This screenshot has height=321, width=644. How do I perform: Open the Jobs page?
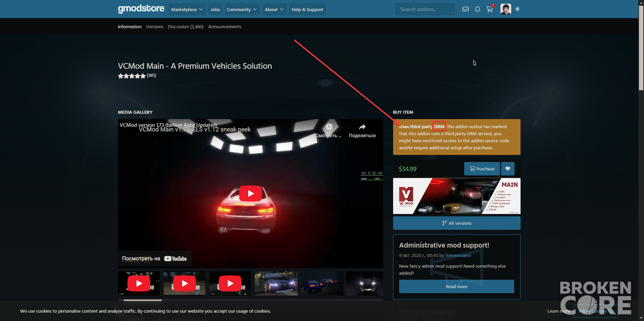tap(215, 9)
